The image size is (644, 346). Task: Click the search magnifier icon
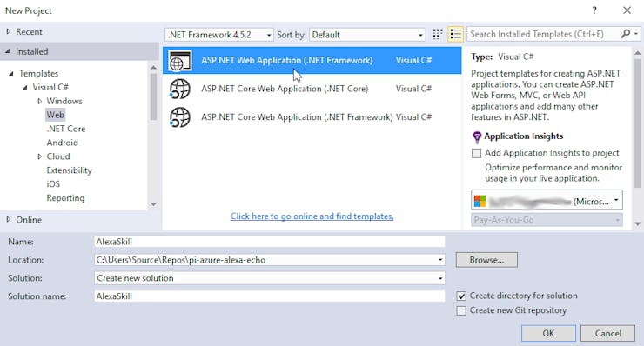626,34
